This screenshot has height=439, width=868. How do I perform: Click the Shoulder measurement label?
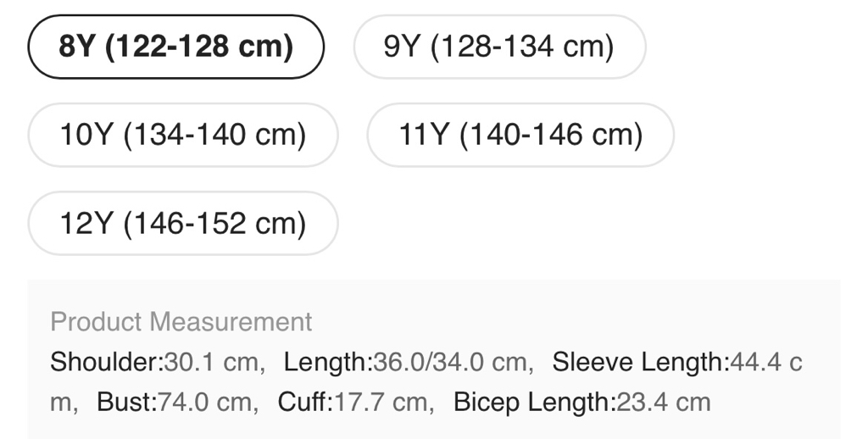(105, 362)
